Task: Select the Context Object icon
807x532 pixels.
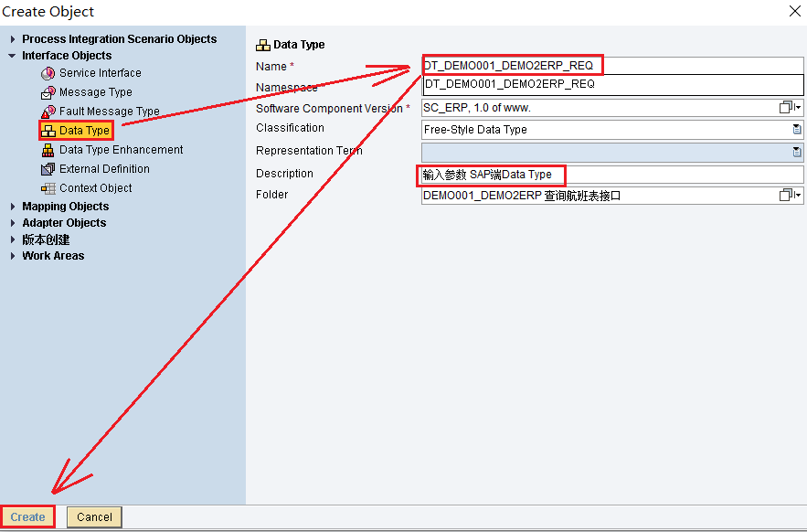Action: pyautogui.click(x=48, y=188)
